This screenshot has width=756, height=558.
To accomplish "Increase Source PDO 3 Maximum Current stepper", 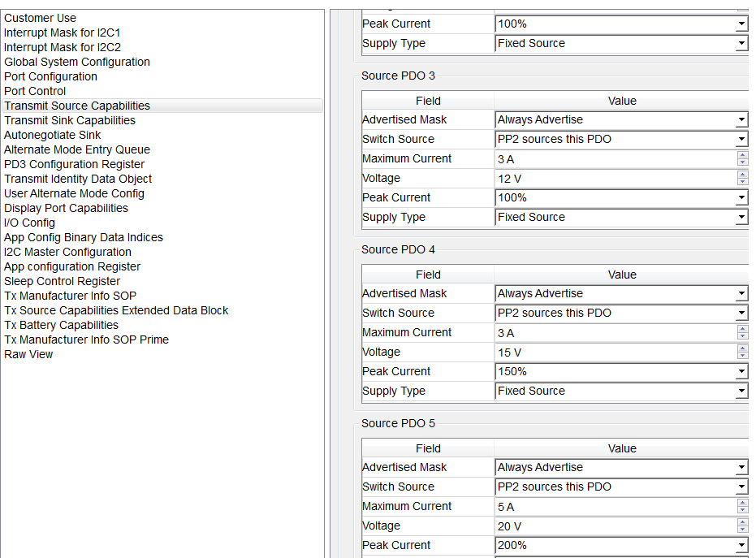I will click(x=742, y=155).
